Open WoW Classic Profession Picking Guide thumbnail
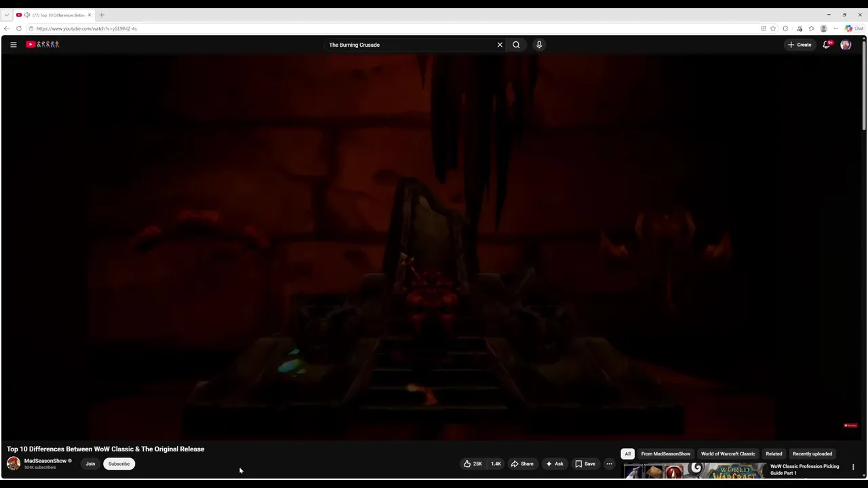Viewport: 868px width, 488px height. click(694, 471)
